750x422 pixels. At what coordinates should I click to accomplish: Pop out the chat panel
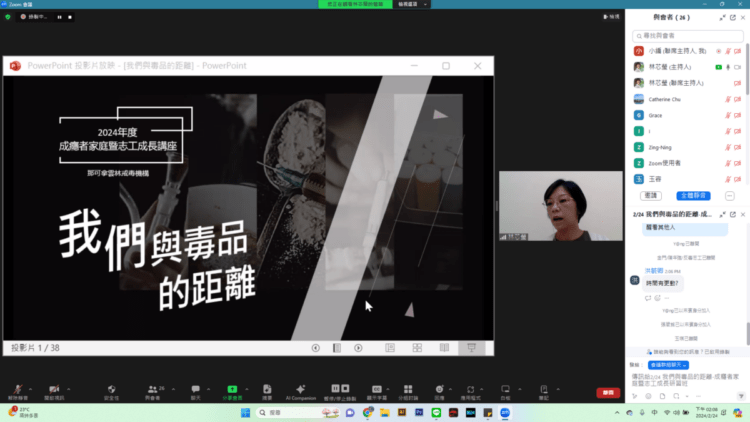733,214
